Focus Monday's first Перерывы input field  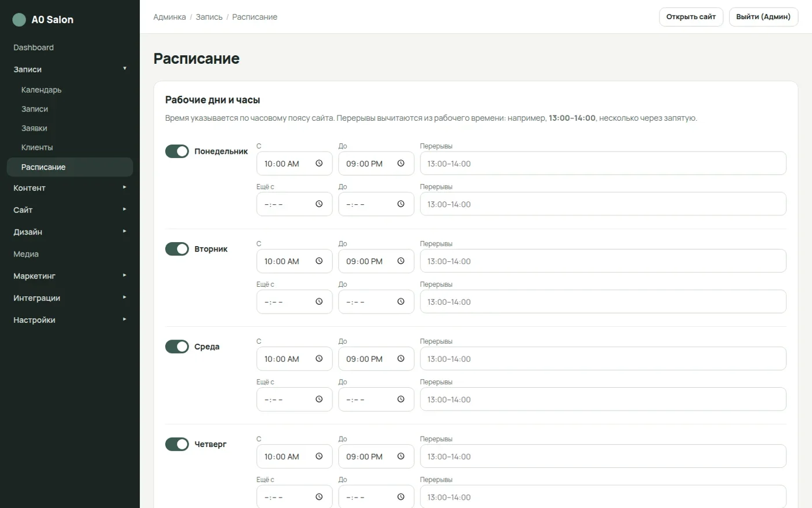pyautogui.click(x=603, y=164)
